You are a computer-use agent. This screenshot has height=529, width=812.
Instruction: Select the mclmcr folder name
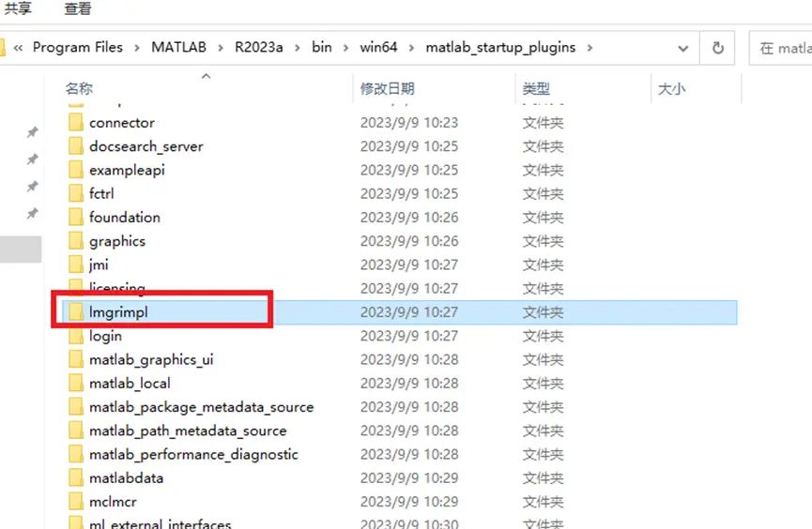coord(113,502)
